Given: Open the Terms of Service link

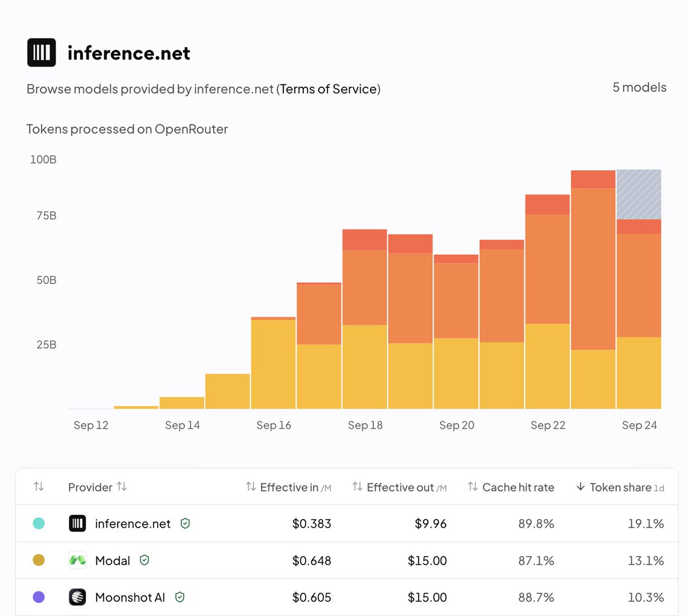Looking at the screenshot, I should coord(329,89).
